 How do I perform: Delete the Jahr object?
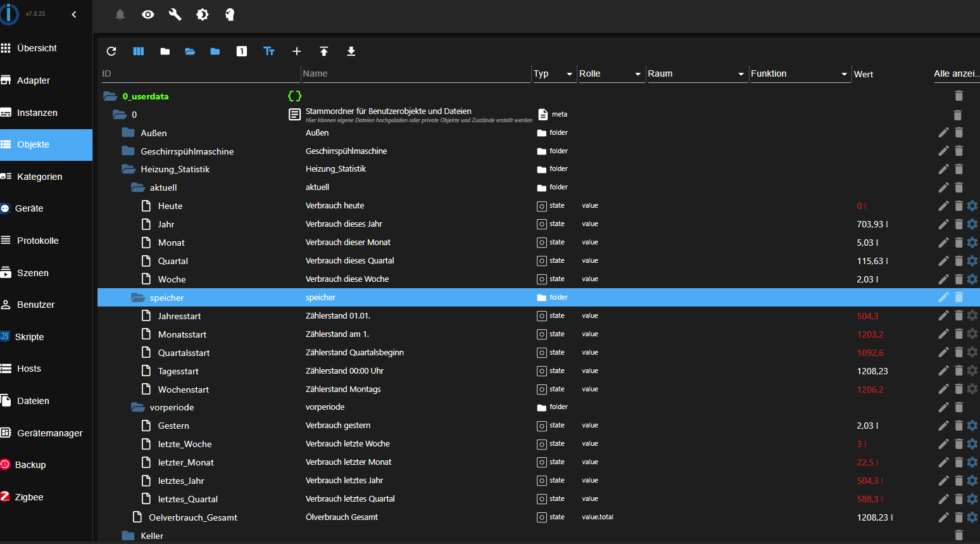(x=958, y=224)
